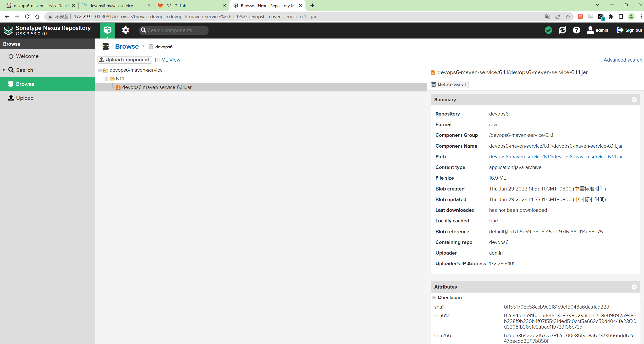Select the devops6-maven-service folder node
The width and height of the screenshot is (644, 344).
tap(136, 70)
